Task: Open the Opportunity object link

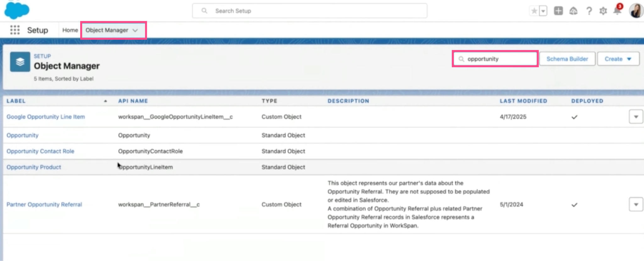Action: 22,135
